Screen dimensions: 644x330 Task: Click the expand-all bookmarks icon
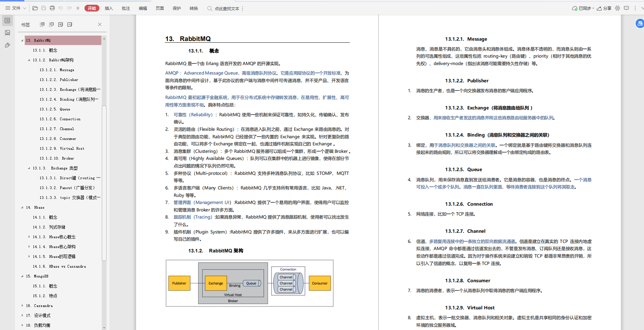[42, 24]
